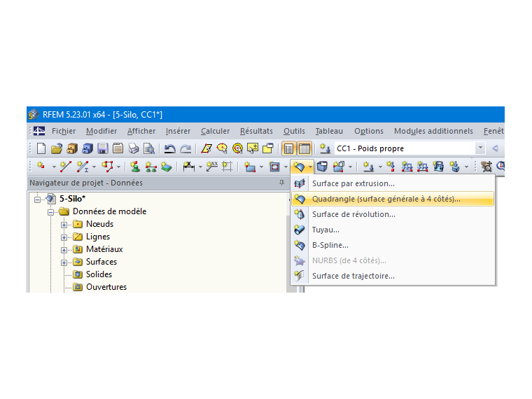The width and height of the screenshot is (532, 399).
Task: Select the new surface support tool
Action: pyautogui.click(x=167, y=167)
